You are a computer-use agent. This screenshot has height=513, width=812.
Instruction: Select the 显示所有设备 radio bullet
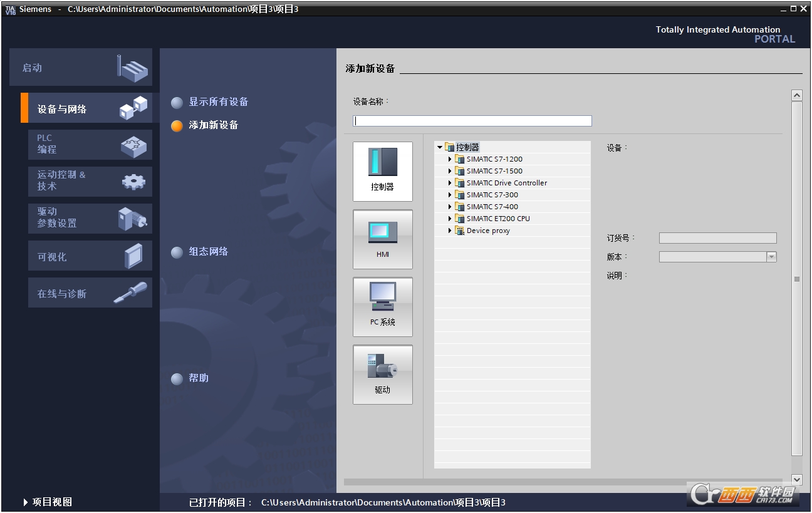click(x=177, y=102)
